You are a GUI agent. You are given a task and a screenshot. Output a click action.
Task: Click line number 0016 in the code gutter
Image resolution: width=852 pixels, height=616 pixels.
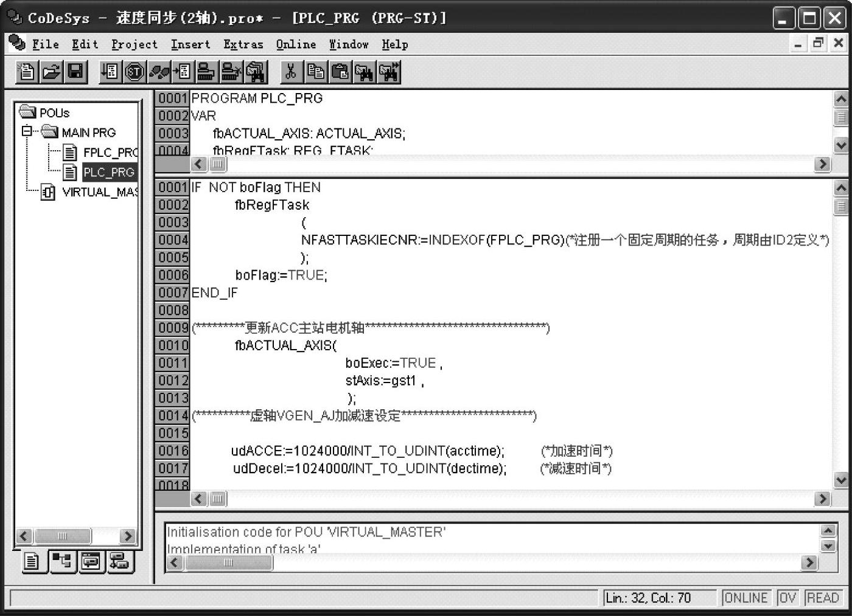(173, 451)
